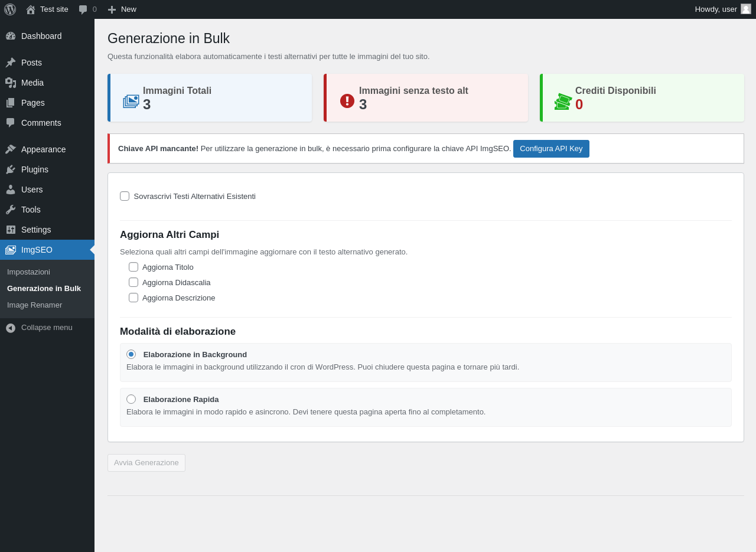Click the Test site home icon
The image size is (756, 552).
(x=31, y=9)
